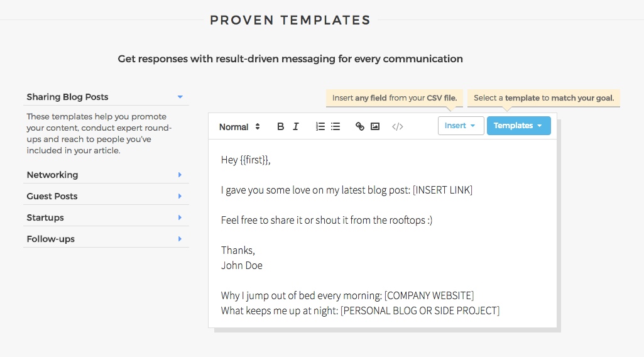The image size is (644, 357).
Task: Collapse the Sharing Blog Posts section
Action: 180,97
